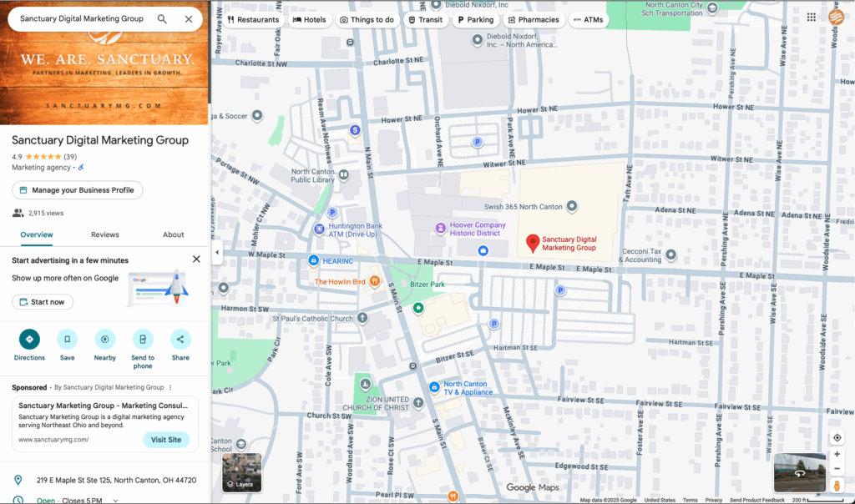Share this location
This screenshot has width=855, height=504.
click(x=180, y=340)
